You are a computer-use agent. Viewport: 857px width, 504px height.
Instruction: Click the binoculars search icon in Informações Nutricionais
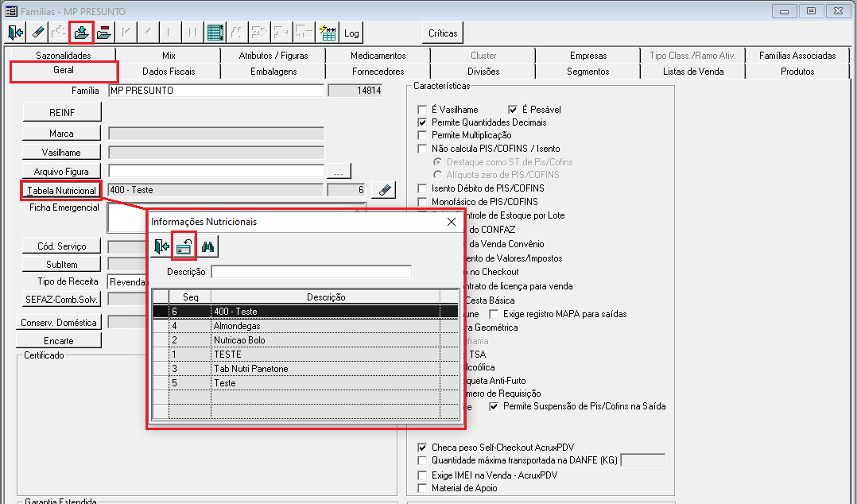207,246
